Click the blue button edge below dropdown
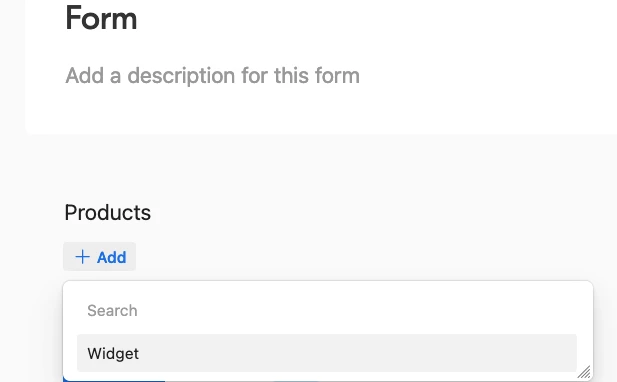 [114, 379]
